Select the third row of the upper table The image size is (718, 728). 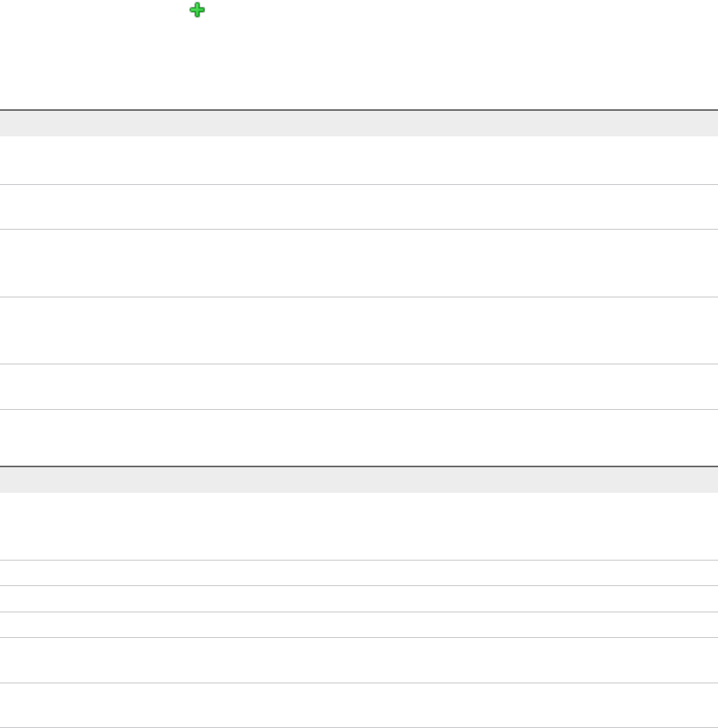(x=359, y=263)
